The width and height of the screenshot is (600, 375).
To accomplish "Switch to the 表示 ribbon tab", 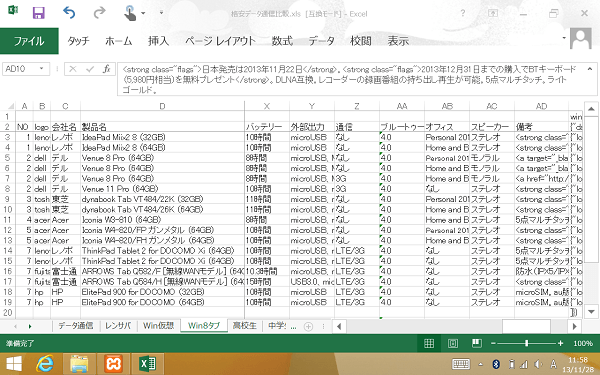I will point(398,41).
